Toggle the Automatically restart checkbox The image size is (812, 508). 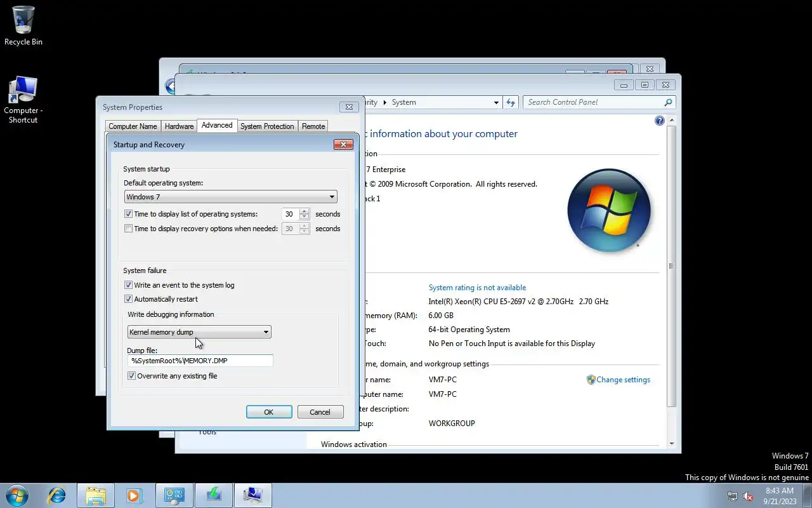click(x=128, y=299)
